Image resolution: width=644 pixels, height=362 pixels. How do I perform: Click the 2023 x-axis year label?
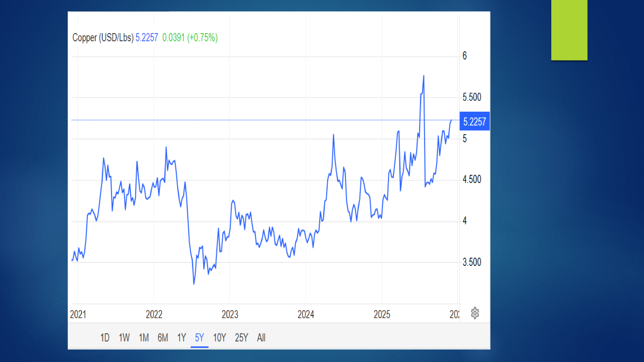click(230, 314)
